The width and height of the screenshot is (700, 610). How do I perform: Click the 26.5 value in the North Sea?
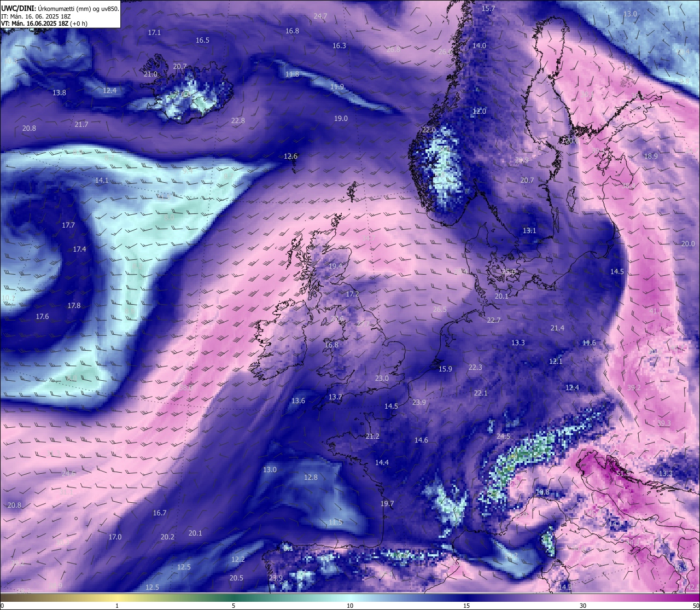(x=440, y=309)
